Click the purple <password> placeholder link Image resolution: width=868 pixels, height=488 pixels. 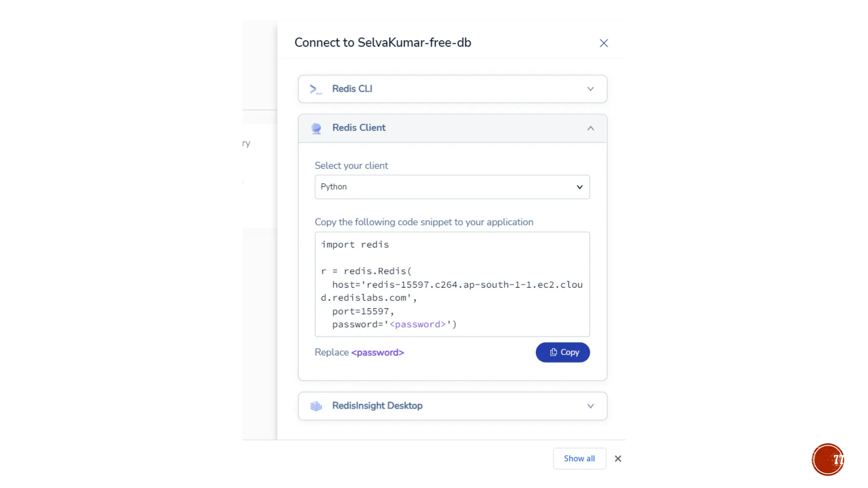pos(377,352)
